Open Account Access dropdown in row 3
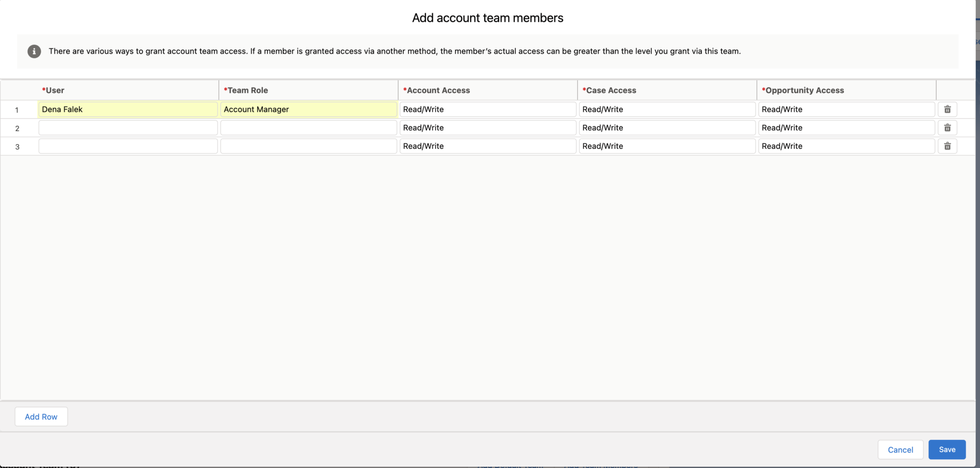This screenshot has height=468, width=980. [x=488, y=146]
